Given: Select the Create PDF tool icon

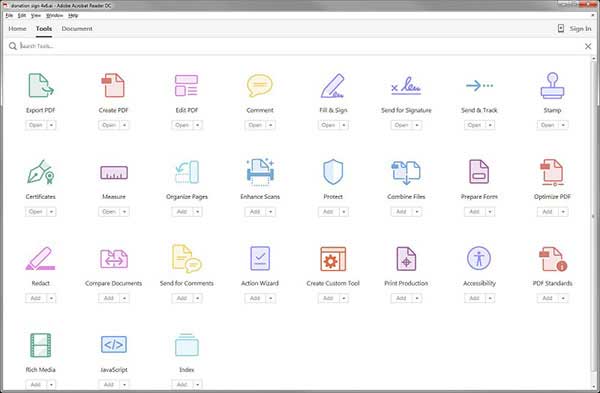Looking at the screenshot, I should click(113, 85).
